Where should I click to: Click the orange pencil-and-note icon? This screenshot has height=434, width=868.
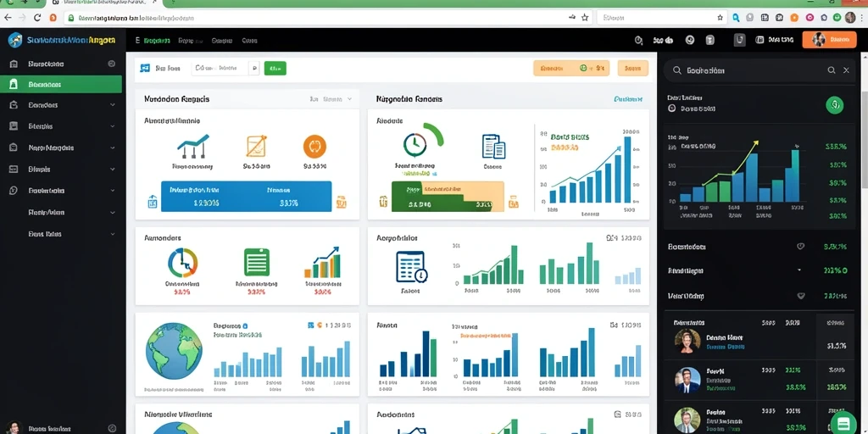(256, 146)
